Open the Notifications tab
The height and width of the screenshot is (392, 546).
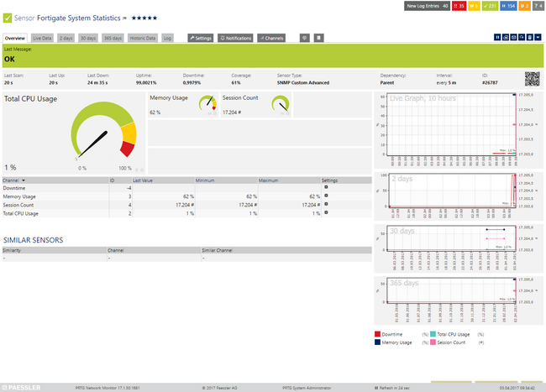coord(236,39)
